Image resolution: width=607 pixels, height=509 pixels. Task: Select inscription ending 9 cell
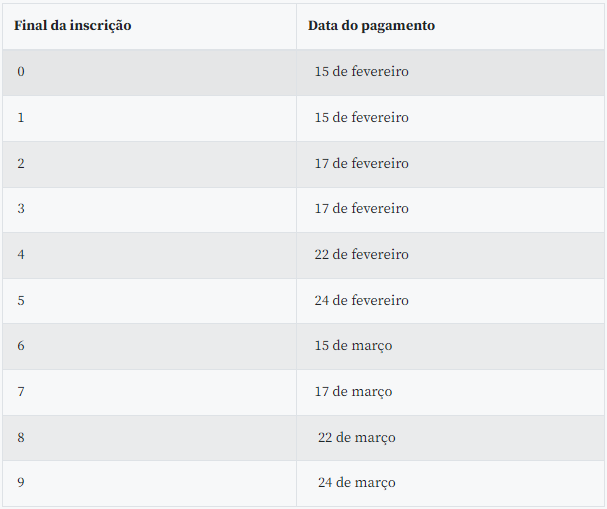pyautogui.click(x=149, y=483)
